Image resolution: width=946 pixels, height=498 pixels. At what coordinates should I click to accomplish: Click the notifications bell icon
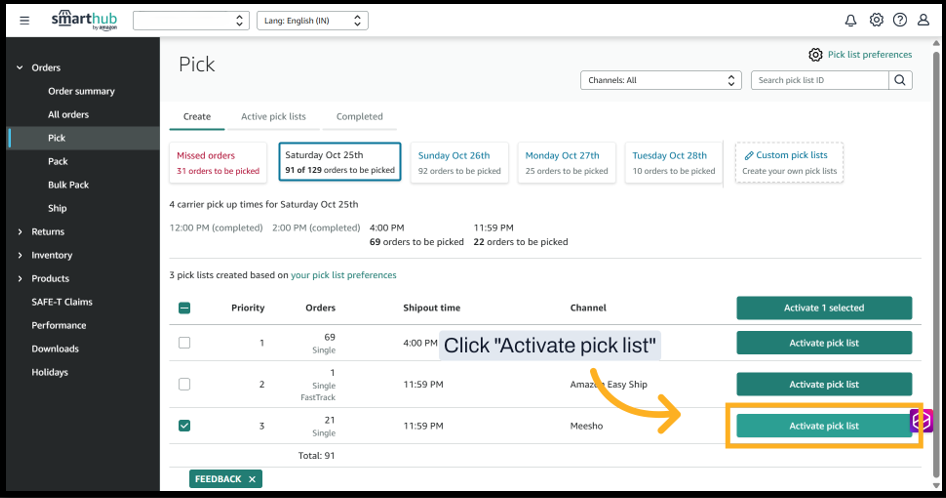click(851, 20)
